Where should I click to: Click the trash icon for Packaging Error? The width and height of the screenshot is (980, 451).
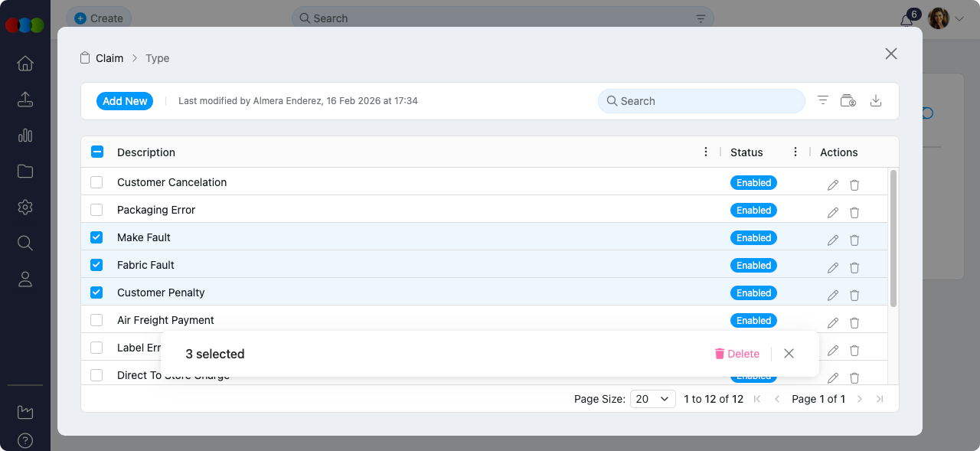tap(854, 212)
